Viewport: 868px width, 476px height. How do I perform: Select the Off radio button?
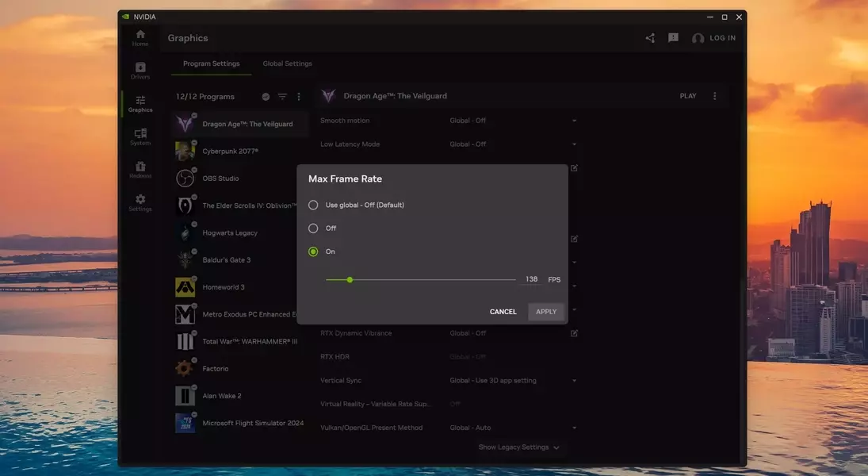click(313, 228)
